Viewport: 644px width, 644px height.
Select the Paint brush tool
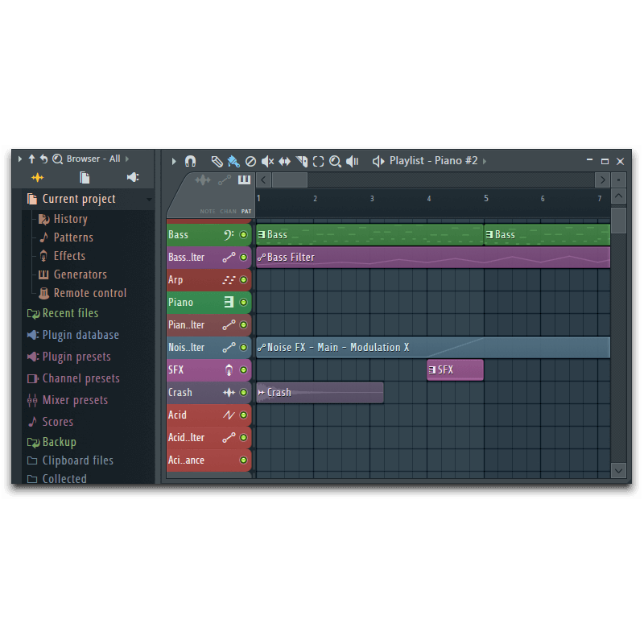click(x=233, y=161)
